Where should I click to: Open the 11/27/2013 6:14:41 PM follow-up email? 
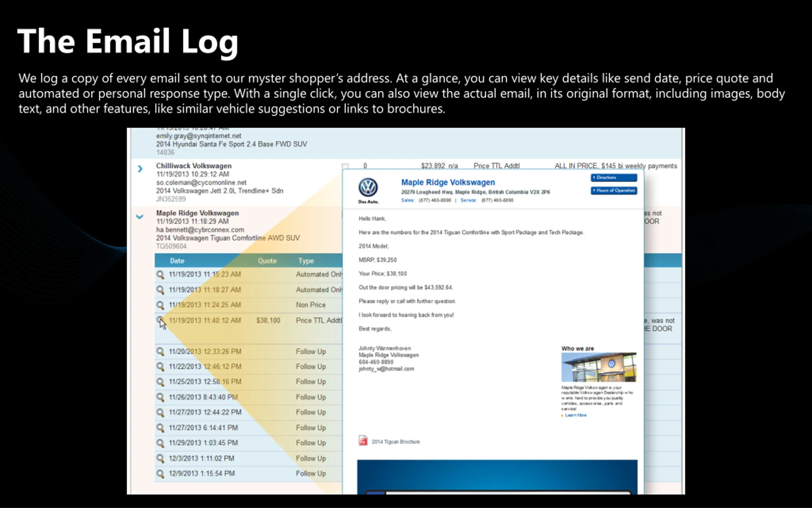coord(160,428)
